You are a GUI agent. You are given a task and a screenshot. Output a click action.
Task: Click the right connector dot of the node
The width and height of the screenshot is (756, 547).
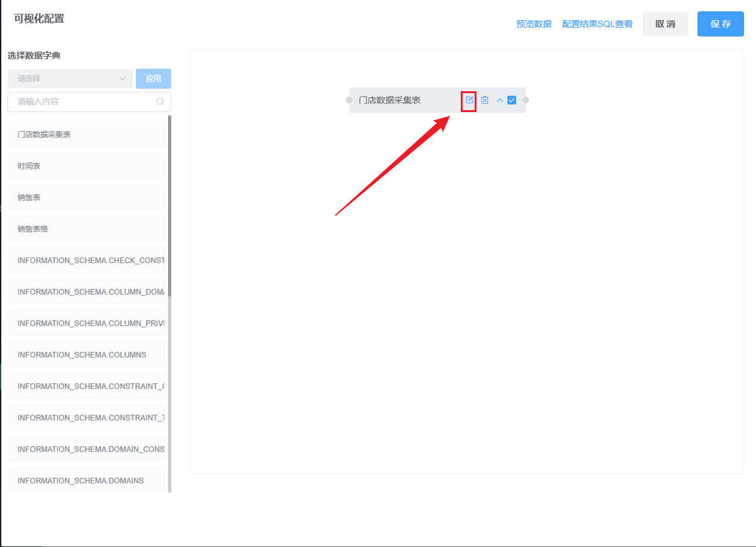526,100
